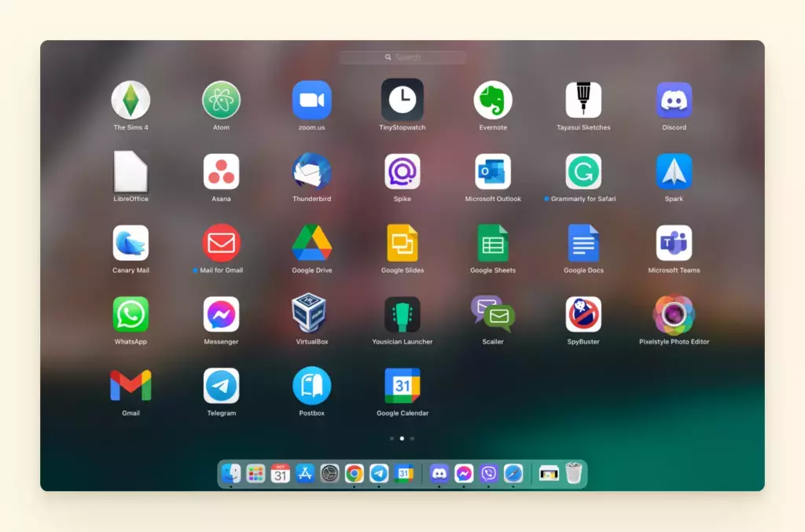
Task: Open the Spark mail app
Action: tap(674, 171)
